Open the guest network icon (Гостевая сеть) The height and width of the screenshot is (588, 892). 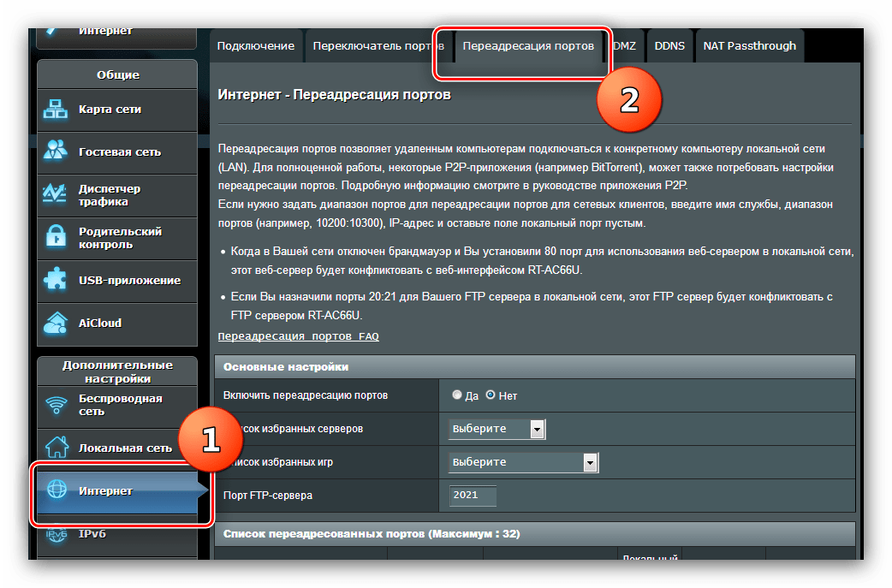[x=56, y=151]
